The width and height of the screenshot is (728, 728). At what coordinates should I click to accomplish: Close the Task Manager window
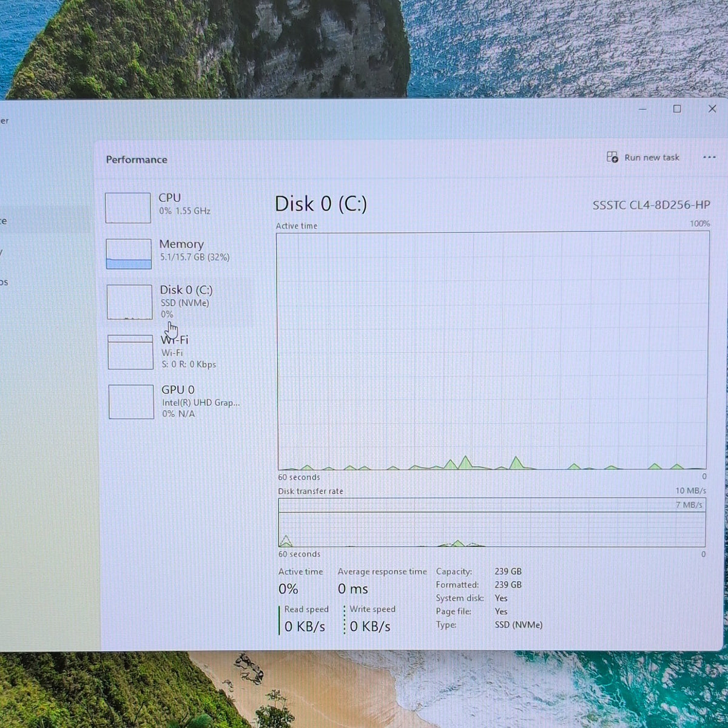(x=712, y=109)
